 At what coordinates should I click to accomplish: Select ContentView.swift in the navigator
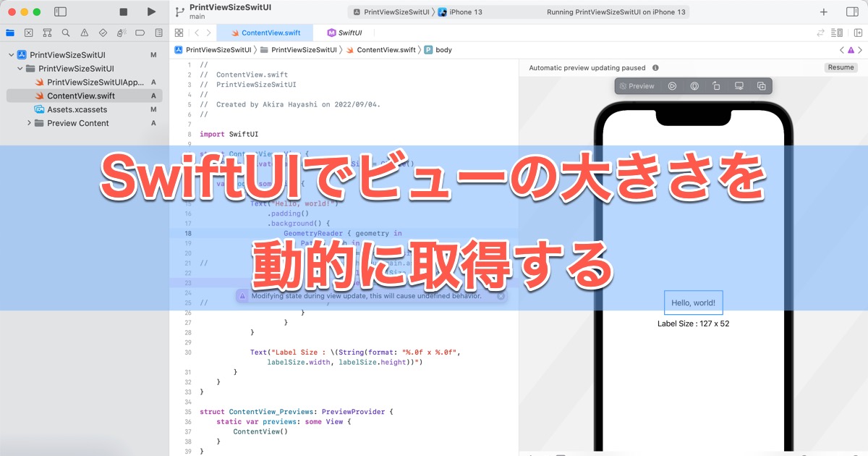(x=85, y=96)
